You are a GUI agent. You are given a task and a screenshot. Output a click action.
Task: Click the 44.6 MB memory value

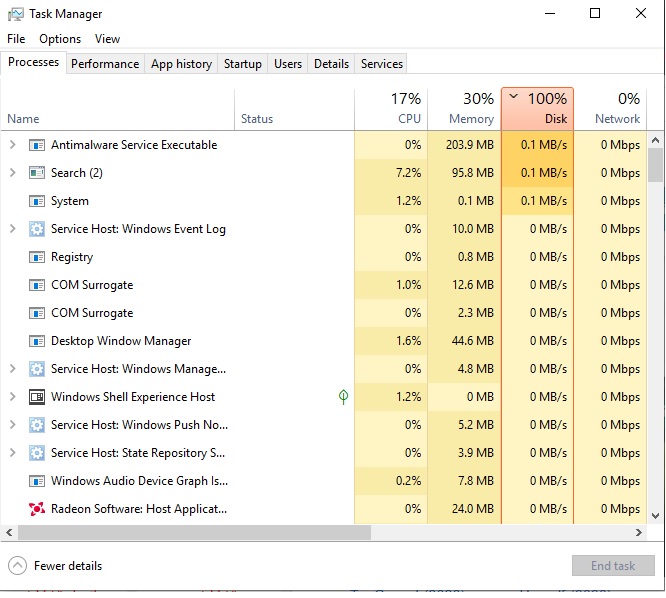point(473,341)
